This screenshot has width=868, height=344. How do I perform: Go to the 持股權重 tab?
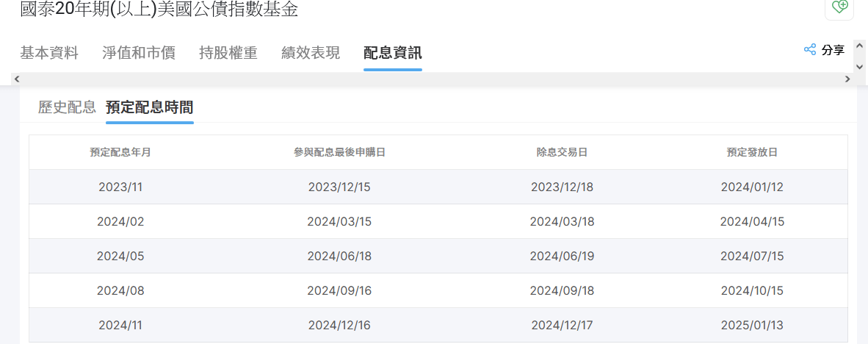pos(228,53)
